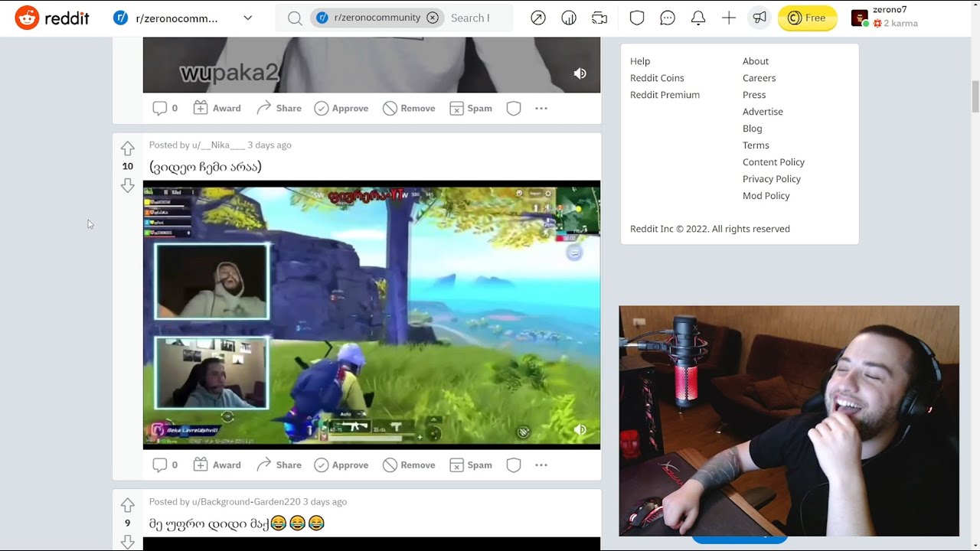Toggle sound on the wupaka2 video
Screen dimensions: 980x551
580,73
